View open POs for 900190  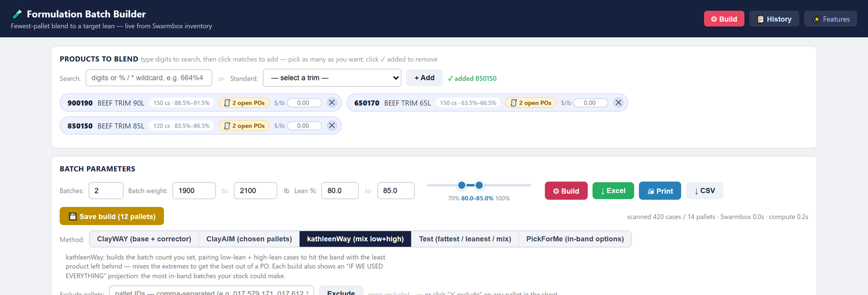pyautogui.click(x=244, y=103)
